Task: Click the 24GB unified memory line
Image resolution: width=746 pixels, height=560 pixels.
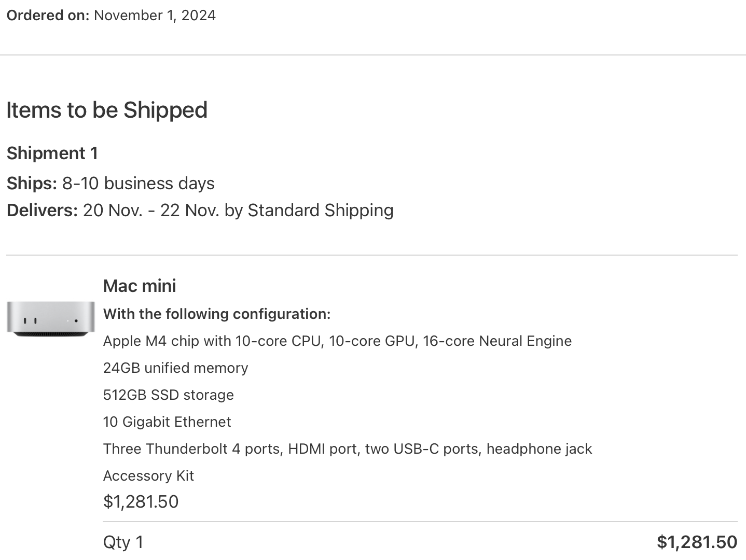Action: point(175,368)
